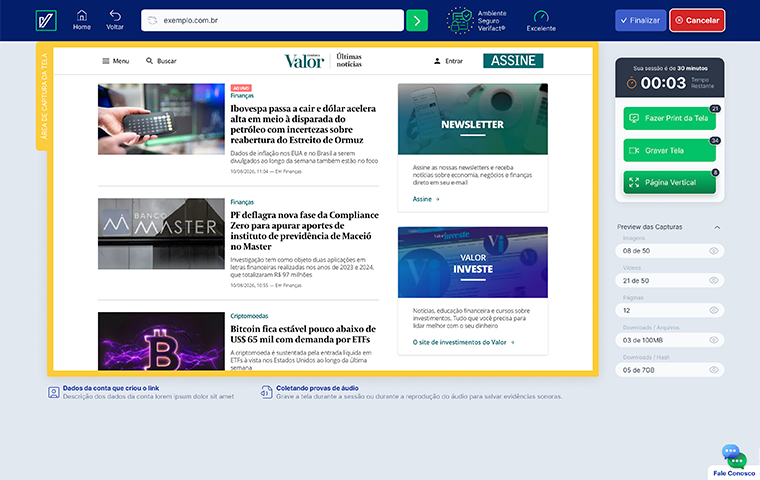The image size is (760, 480).
Task: Click the green go arrow button
Action: tap(417, 20)
